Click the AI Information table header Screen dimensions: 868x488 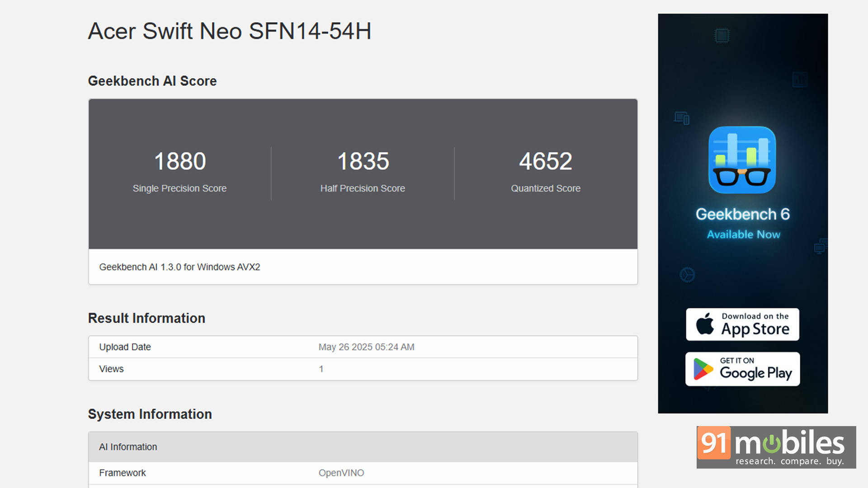363,447
